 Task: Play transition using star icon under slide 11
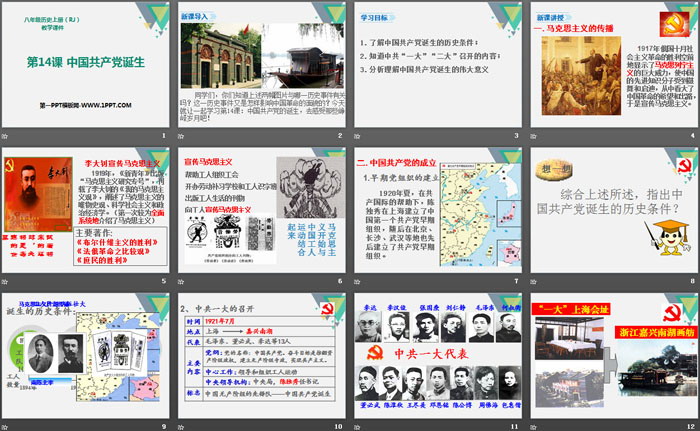(x=358, y=427)
